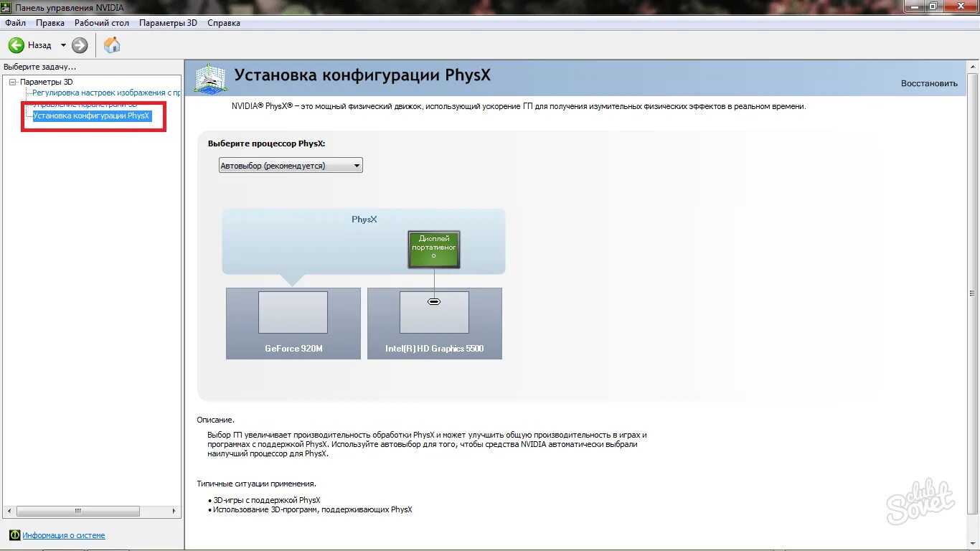Click the Intel(R) HD Graphics 5500 card
Screen dimensions: 980x551
tap(434, 324)
